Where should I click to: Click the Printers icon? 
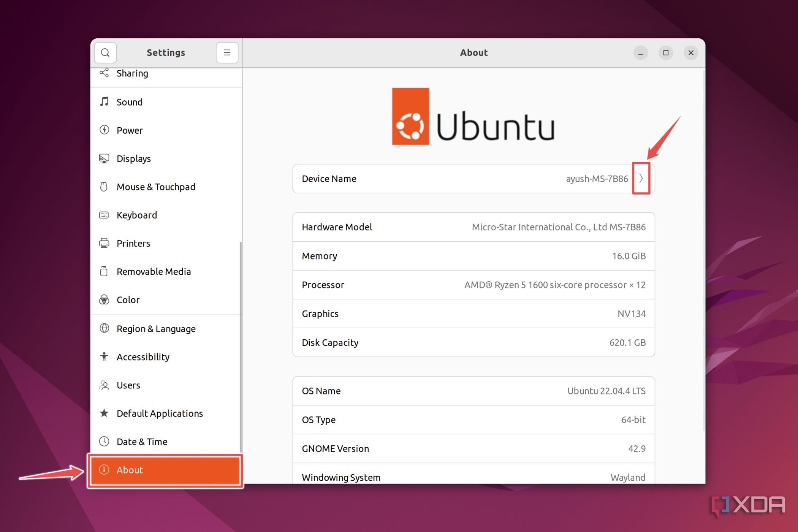coord(104,243)
